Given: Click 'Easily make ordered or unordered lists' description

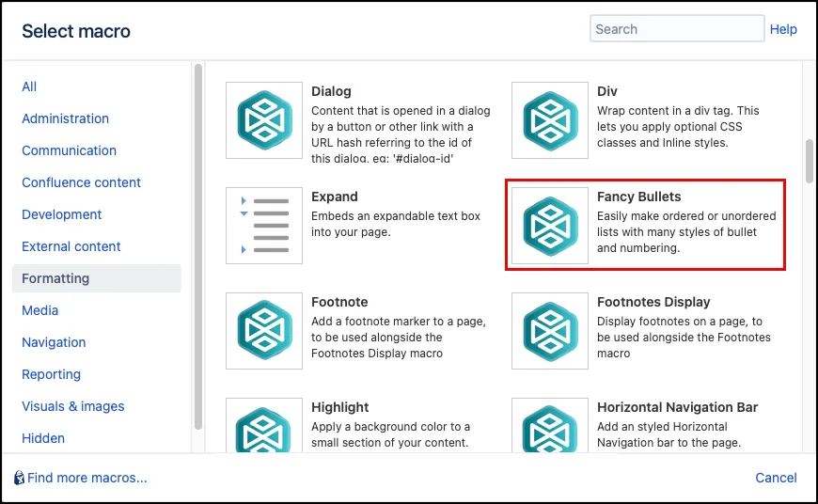Looking at the screenshot, I should (686, 232).
